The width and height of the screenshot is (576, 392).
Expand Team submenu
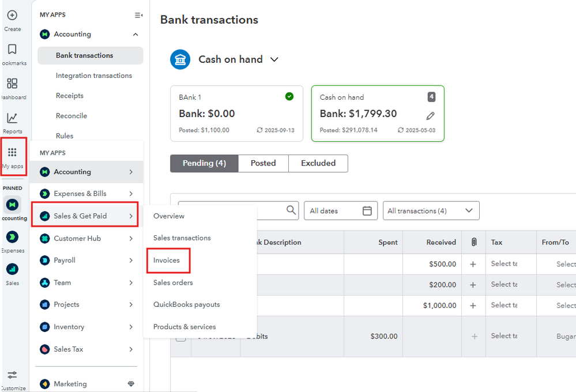pyautogui.click(x=131, y=283)
